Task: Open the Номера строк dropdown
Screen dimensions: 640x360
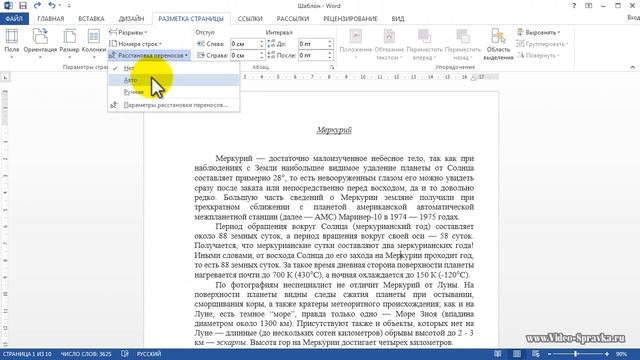Action: [x=135, y=44]
